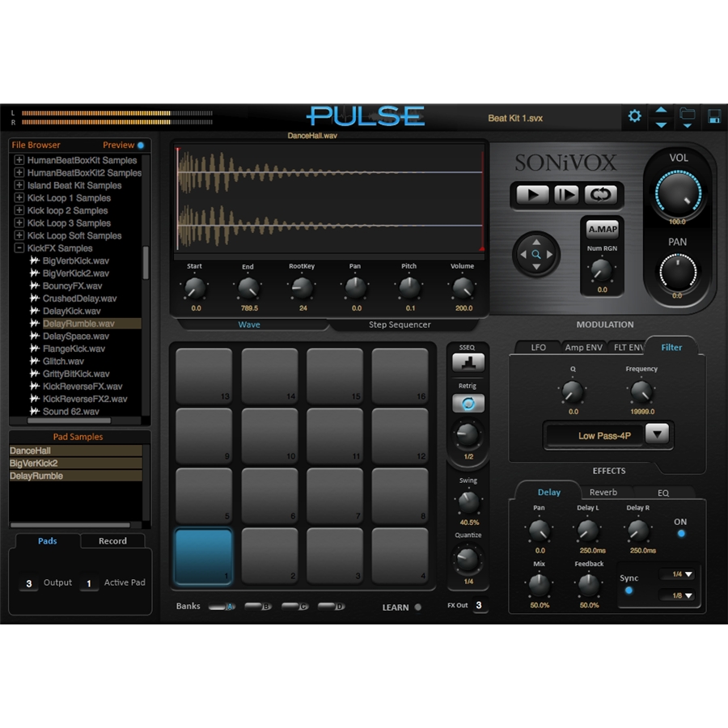Select Bank B
Viewport: 728px width, 728px height.
258,607
